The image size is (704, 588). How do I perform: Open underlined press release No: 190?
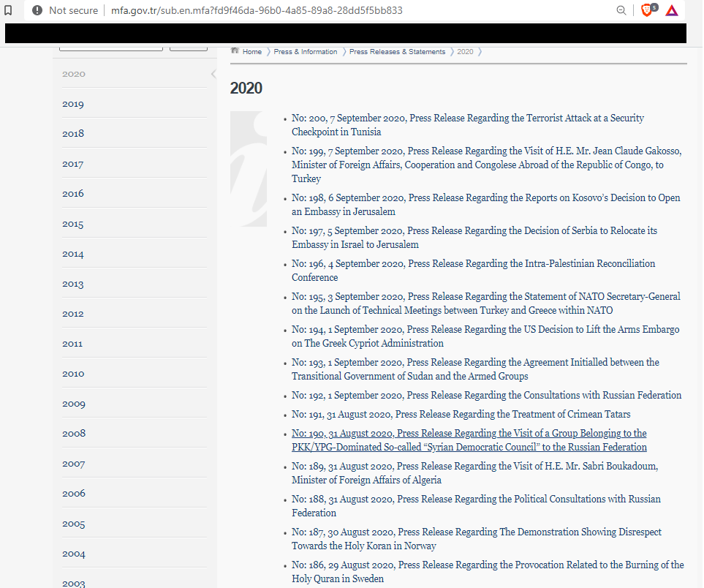[469, 440]
